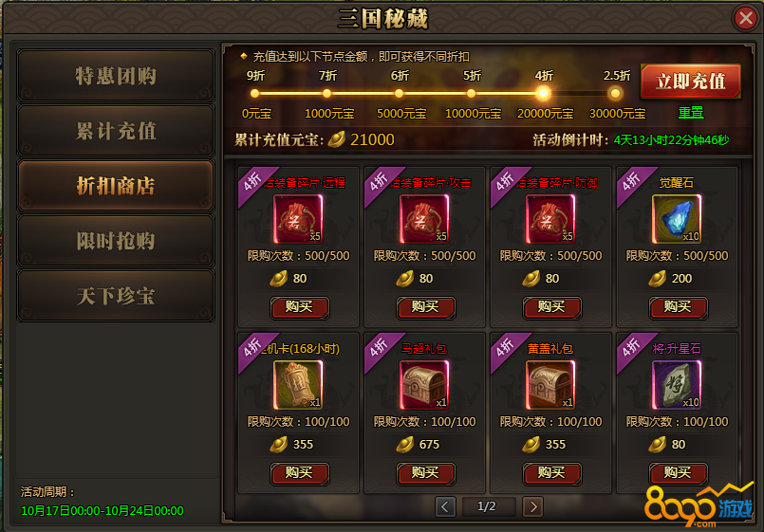Click the 将·升星石 stone icon
The height and width of the screenshot is (532, 764).
(x=677, y=385)
